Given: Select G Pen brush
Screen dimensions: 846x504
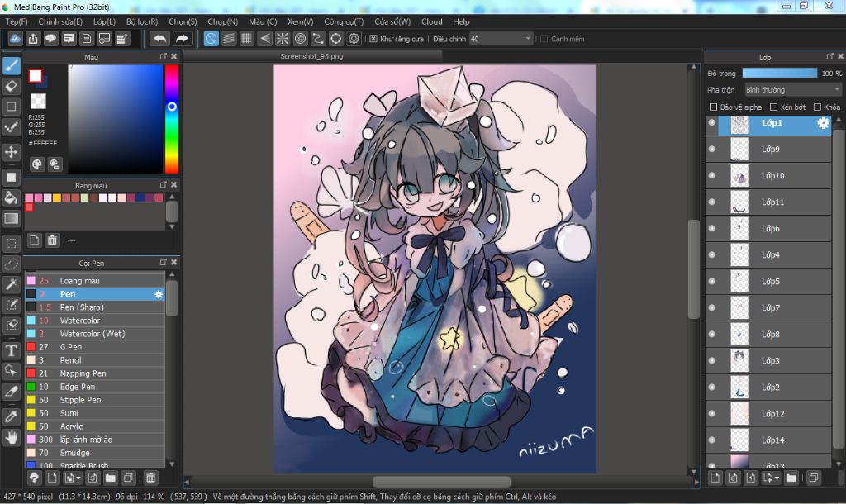Looking at the screenshot, I should (x=95, y=347).
